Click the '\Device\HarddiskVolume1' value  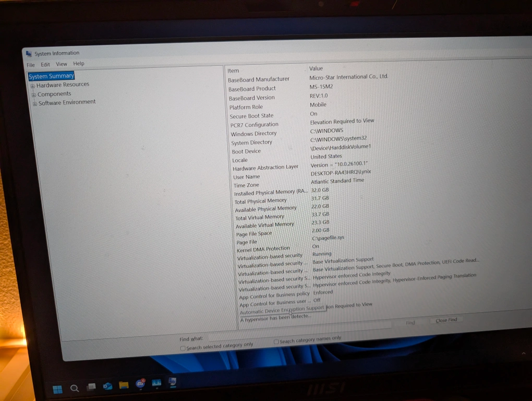(x=341, y=147)
